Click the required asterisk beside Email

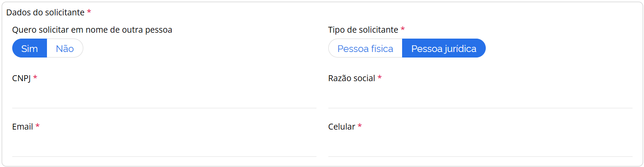(x=37, y=126)
